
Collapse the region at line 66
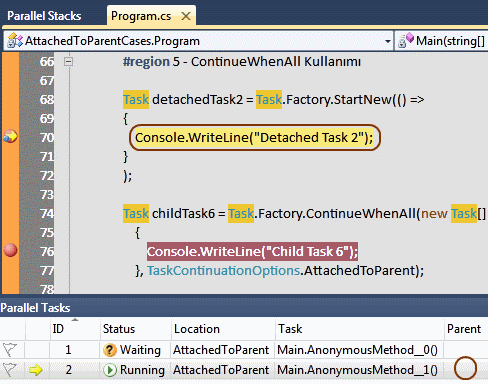click(x=68, y=61)
